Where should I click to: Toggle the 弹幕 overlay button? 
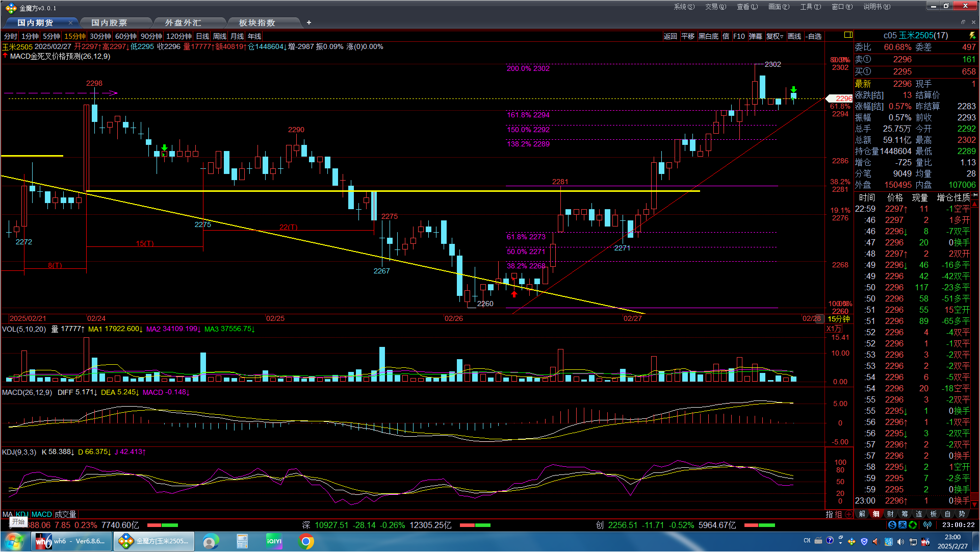coord(755,36)
